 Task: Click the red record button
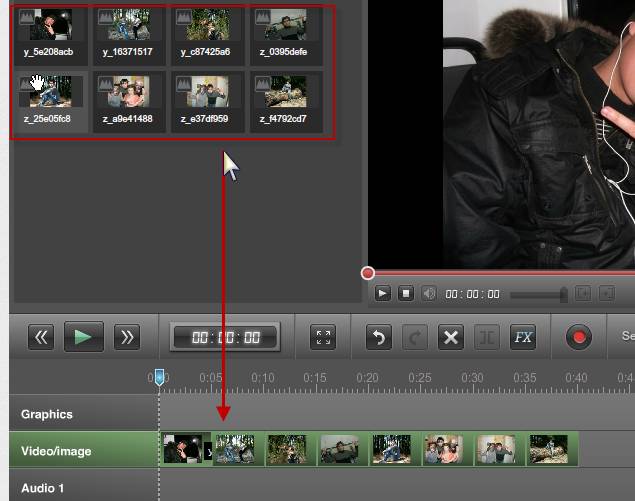[578, 337]
